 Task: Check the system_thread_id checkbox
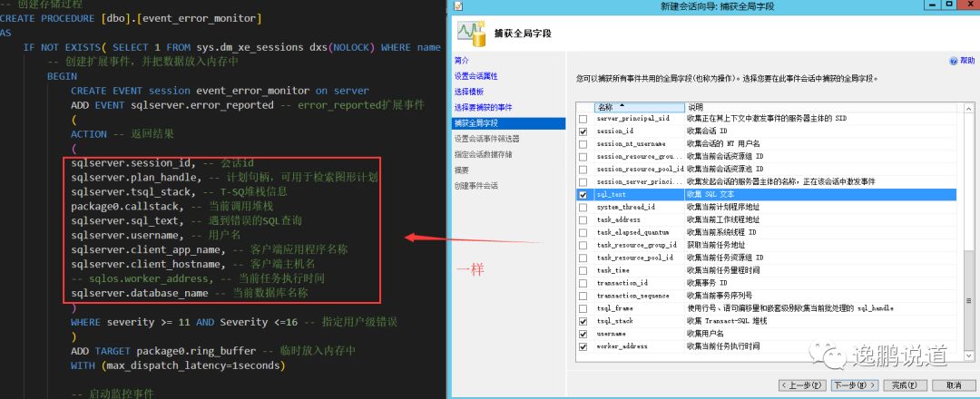point(583,208)
